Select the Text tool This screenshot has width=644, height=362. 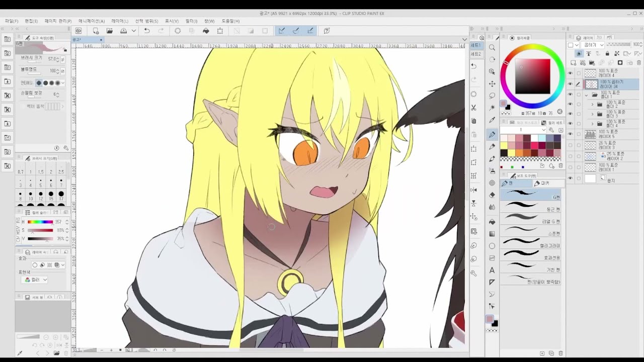492,270
